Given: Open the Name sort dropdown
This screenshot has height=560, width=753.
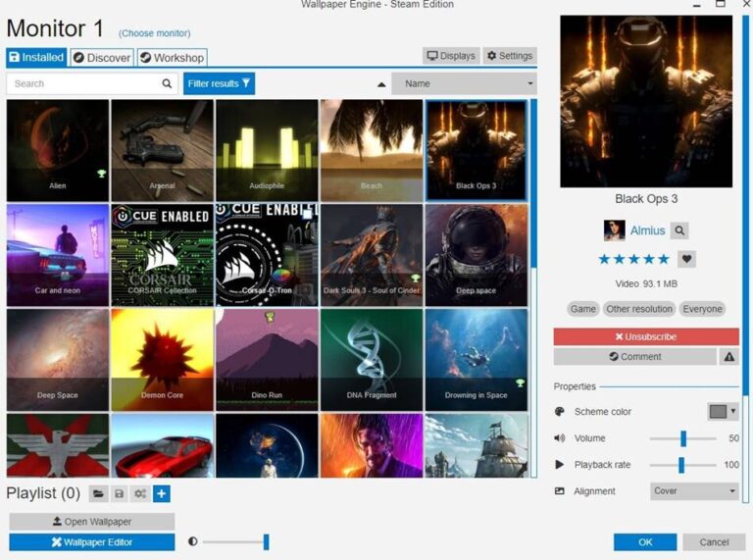Looking at the screenshot, I should click(464, 83).
